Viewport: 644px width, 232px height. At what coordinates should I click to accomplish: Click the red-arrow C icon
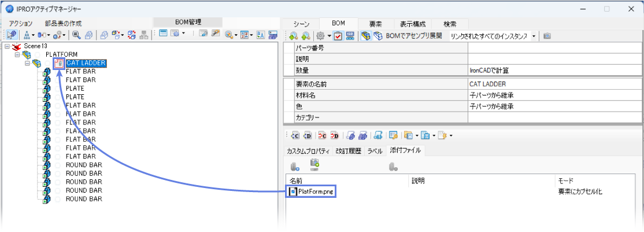click(x=323, y=136)
